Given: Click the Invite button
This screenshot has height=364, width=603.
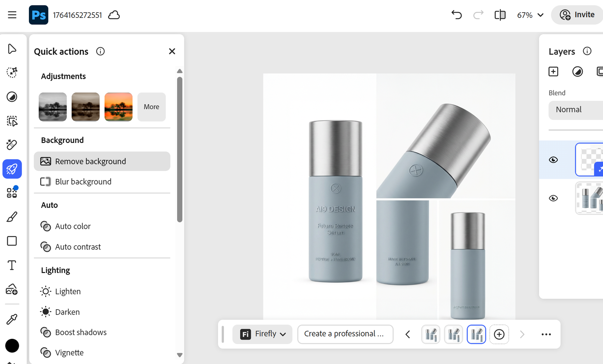Looking at the screenshot, I should (x=577, y=15).
